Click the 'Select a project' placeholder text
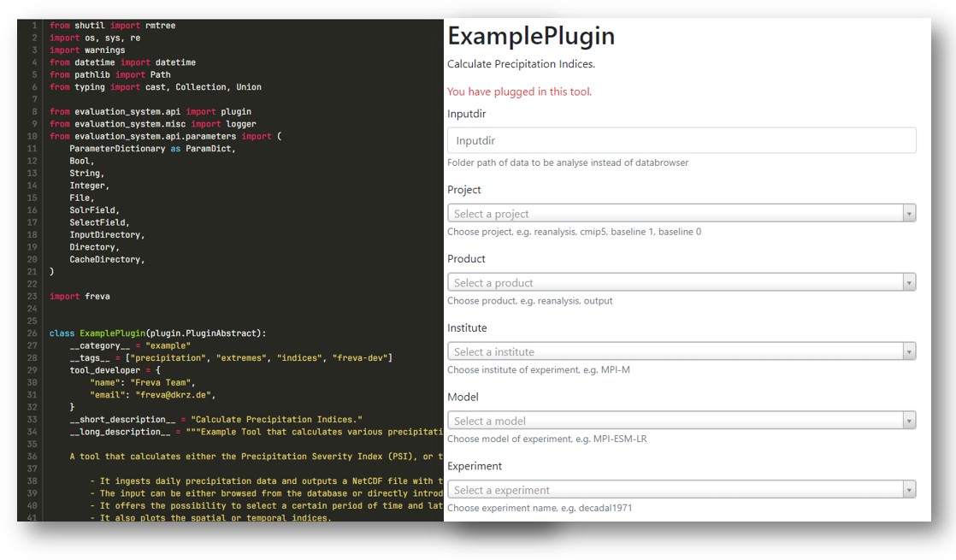Image resolution: width=956 pixels, height=560 pixels. click(x=492, y=214)
